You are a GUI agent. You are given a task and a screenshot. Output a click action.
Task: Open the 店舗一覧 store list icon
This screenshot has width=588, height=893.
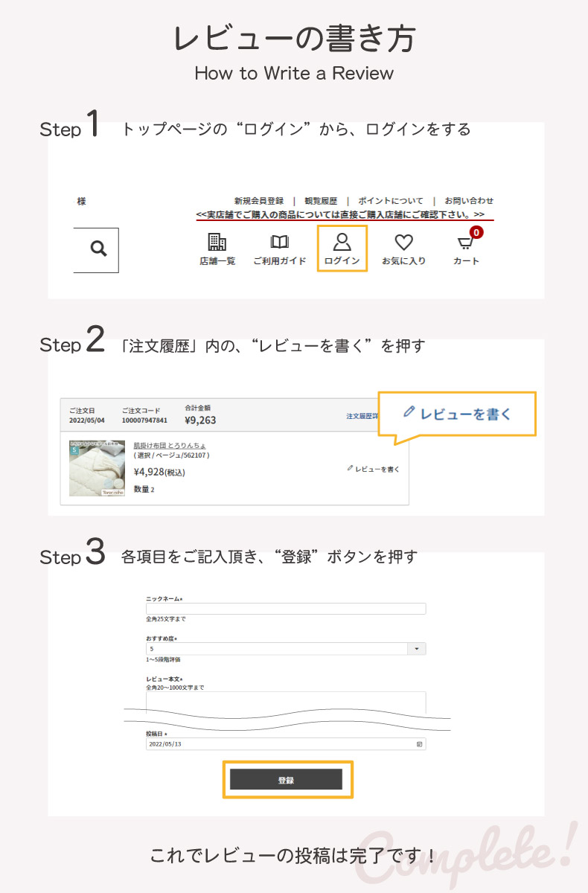(217, 241)
